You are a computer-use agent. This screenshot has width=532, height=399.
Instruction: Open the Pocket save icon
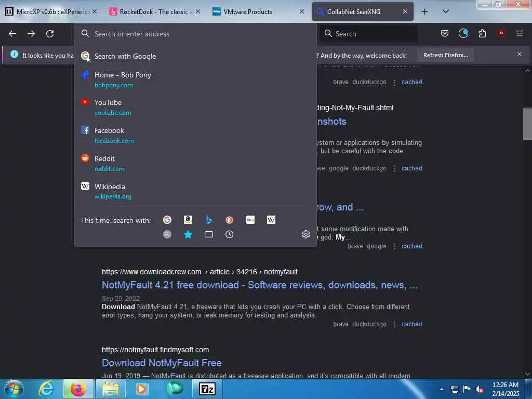pyautogui.click(x=445, y=33)
